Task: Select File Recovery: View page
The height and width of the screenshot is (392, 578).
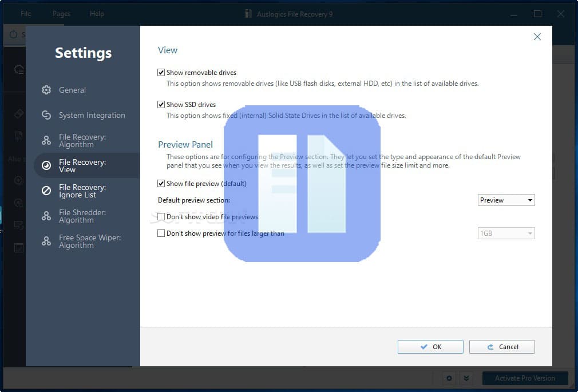Action: [x=87, y=165]
